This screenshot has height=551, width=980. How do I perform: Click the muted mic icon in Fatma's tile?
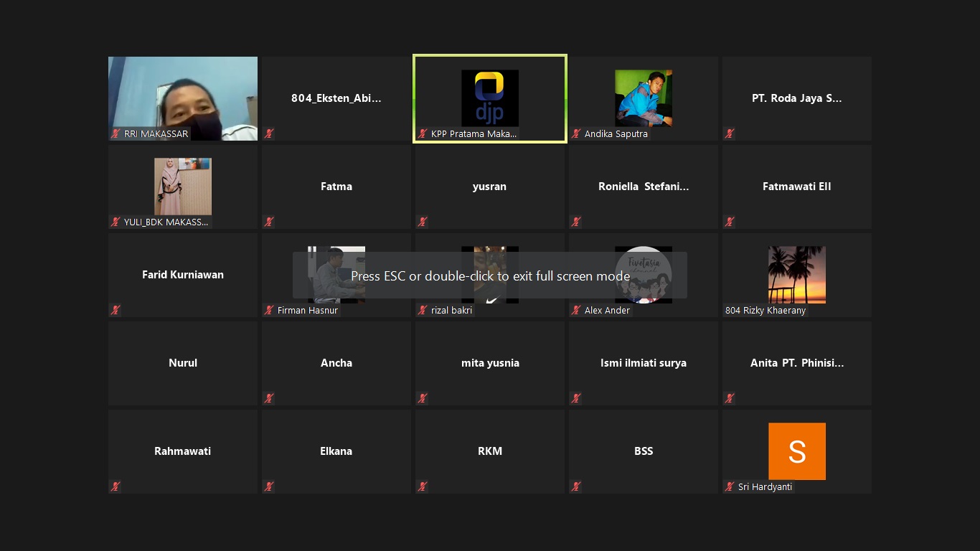(269, 222)
